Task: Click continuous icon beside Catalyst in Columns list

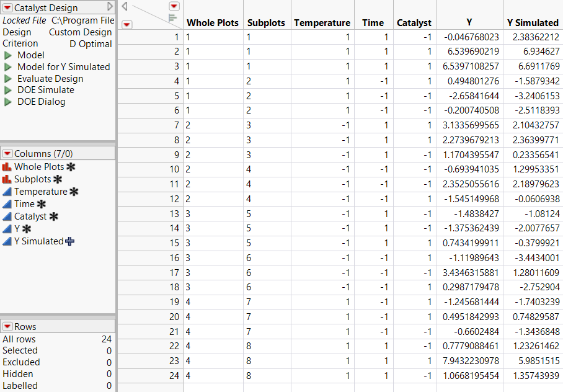Action: click(7, 216)
